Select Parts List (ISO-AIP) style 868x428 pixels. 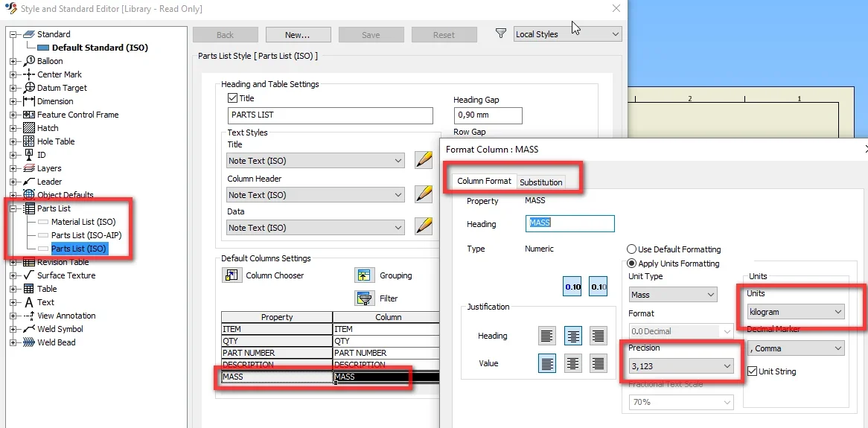(86, 235)
